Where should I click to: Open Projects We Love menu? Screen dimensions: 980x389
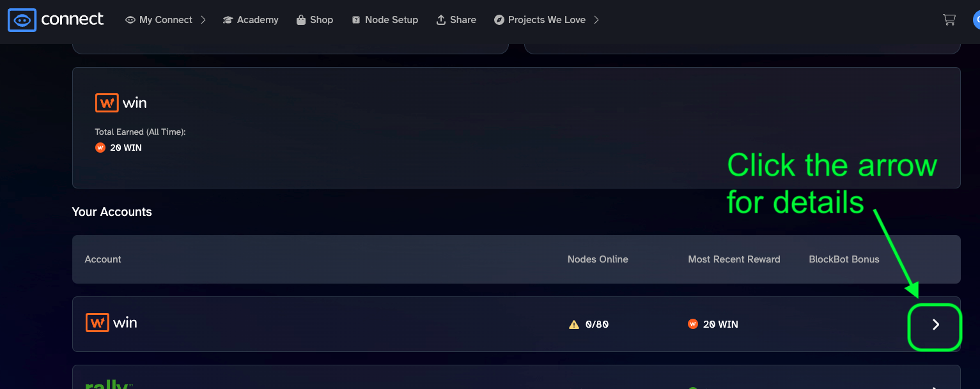point(547,20)
